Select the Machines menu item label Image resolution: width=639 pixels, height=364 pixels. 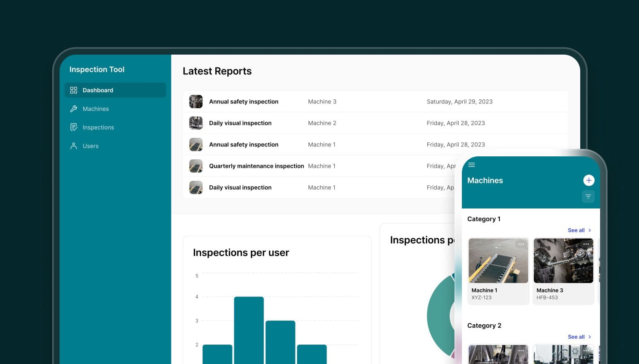[96, 109]
